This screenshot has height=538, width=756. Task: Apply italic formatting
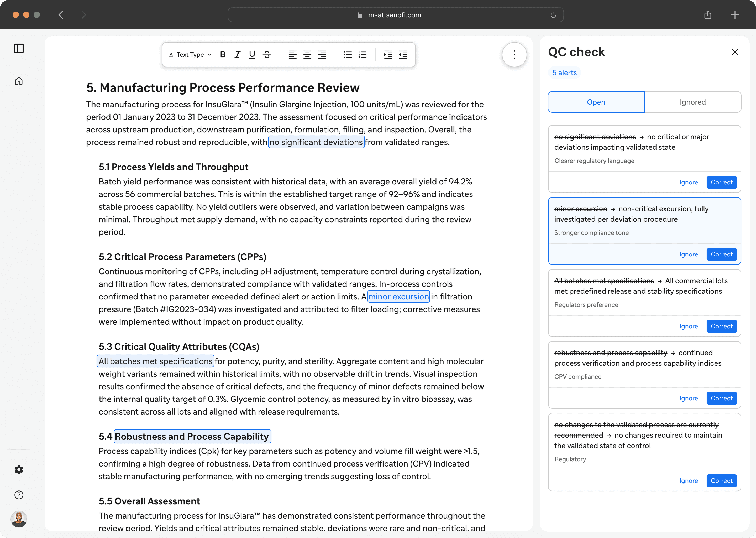(237, 55)
